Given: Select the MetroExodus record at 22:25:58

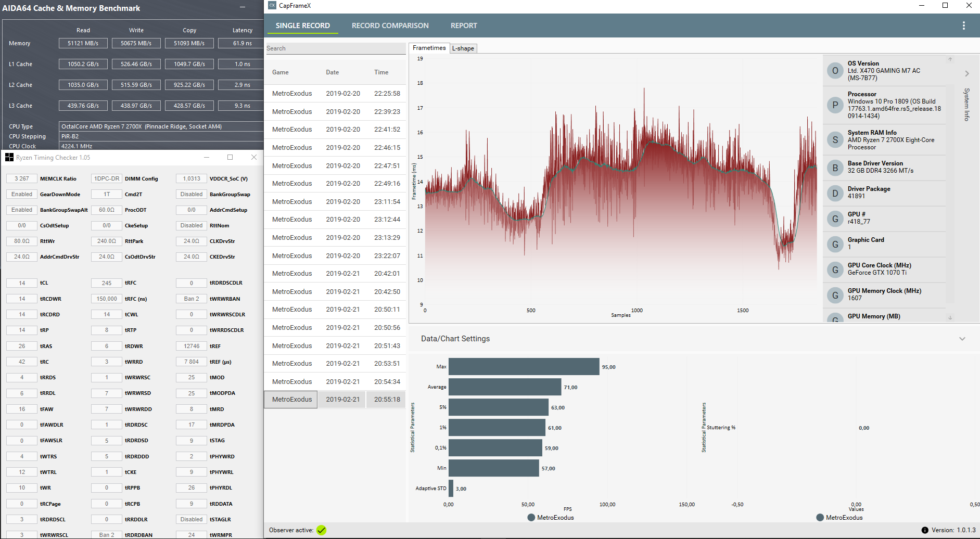Looking at the screenshot, I should tap(336, 94).
